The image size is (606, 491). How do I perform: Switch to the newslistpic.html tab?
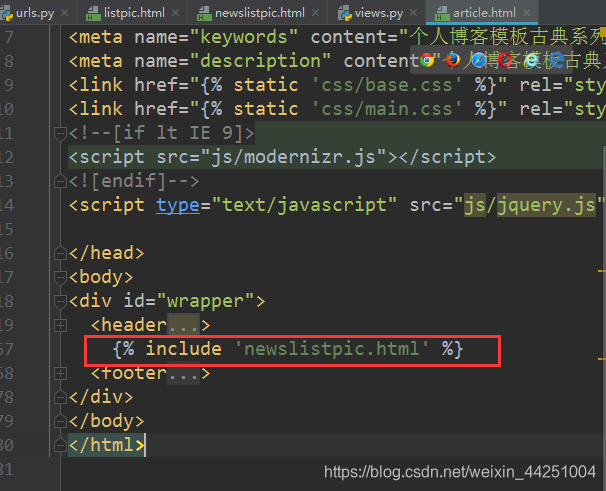coord(258,13)
